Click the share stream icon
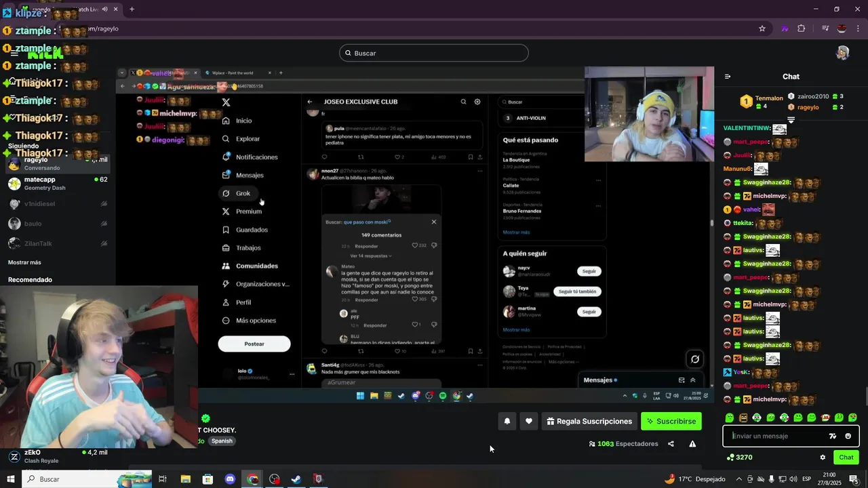Image resolution: width=868 pixels, height=488 pixels. pyautogui.click(x=671, y=444)
